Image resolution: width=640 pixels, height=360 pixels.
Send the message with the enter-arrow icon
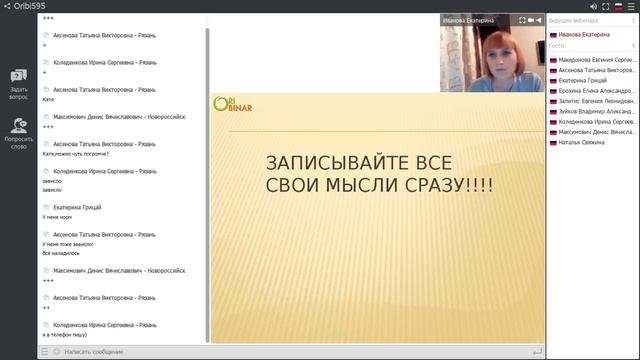coord(538,351)
